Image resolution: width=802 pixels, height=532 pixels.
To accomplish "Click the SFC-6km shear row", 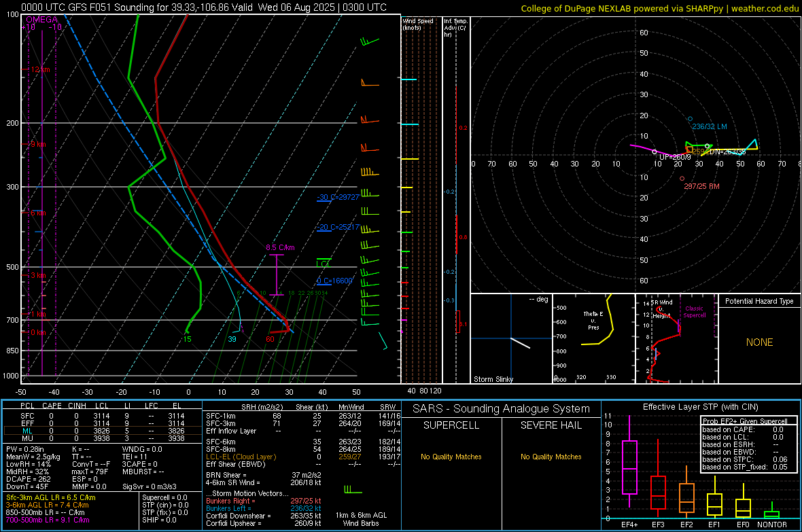I will pyautogui.click(x=303, y=442).
